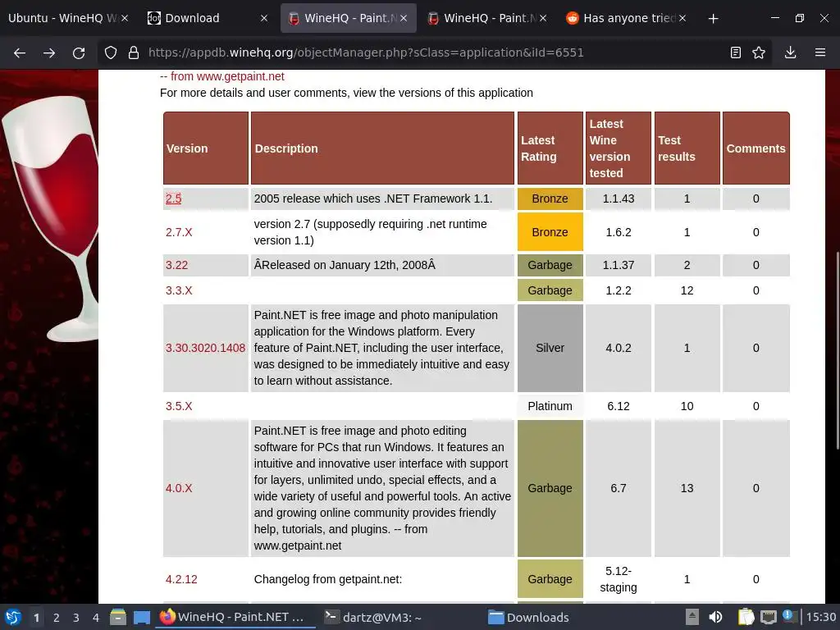Launch the file manager from the taskbar
Screen dimensions: 840x630
(x=118, y=617)
